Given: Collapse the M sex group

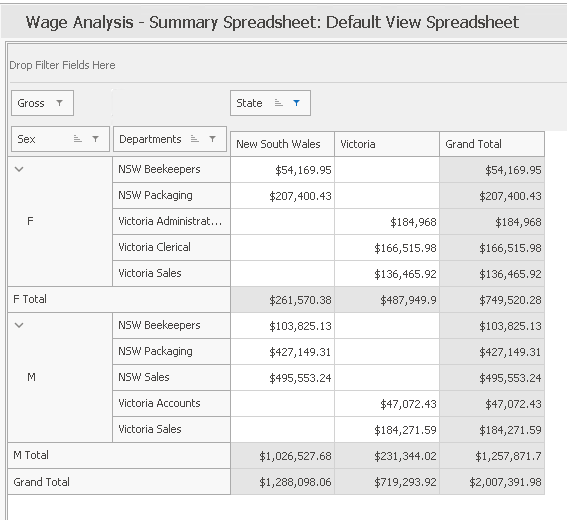Looking at the screenshot, I should pos(19,325).
